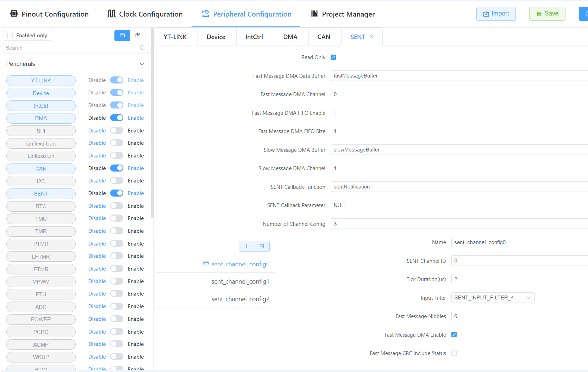The width and height of the screenshot is (588, 372).
Task: Switch to the first peripheral view icon
Action: coord(122,36)
